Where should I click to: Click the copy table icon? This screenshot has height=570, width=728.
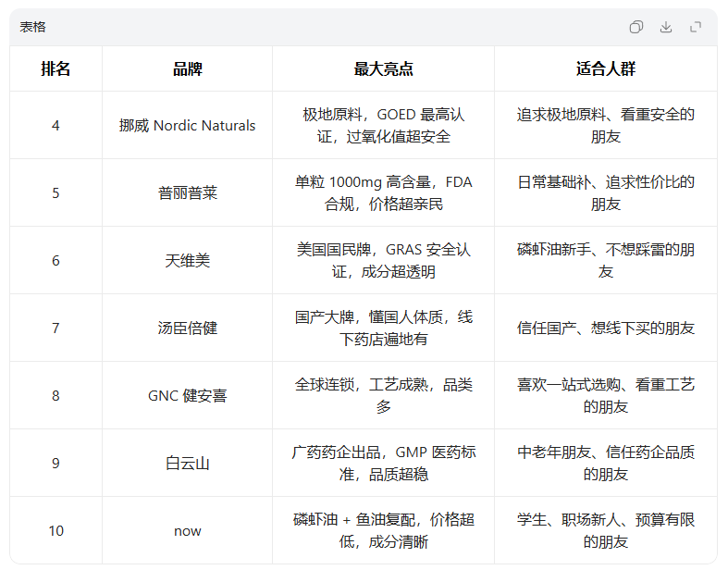636,27
